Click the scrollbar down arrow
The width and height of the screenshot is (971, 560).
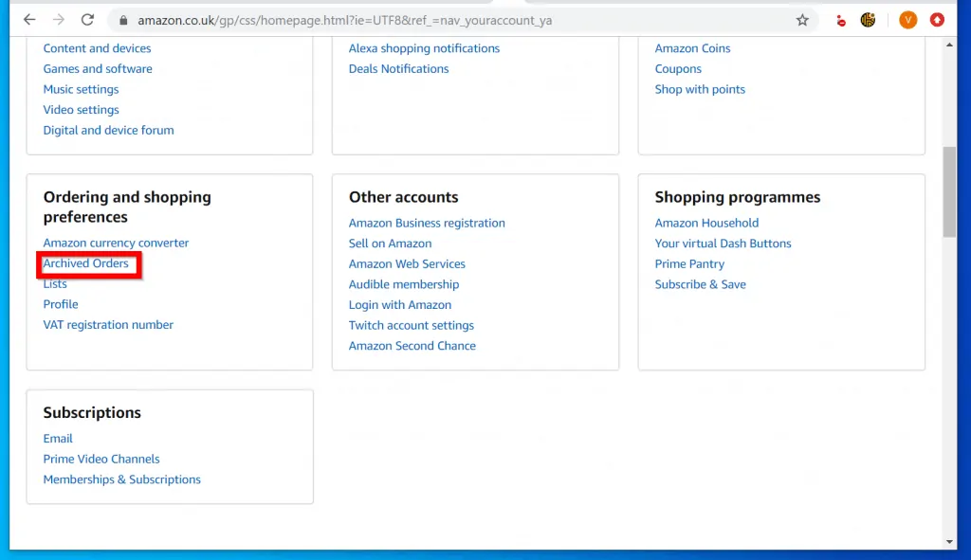[x=949, y=541]
